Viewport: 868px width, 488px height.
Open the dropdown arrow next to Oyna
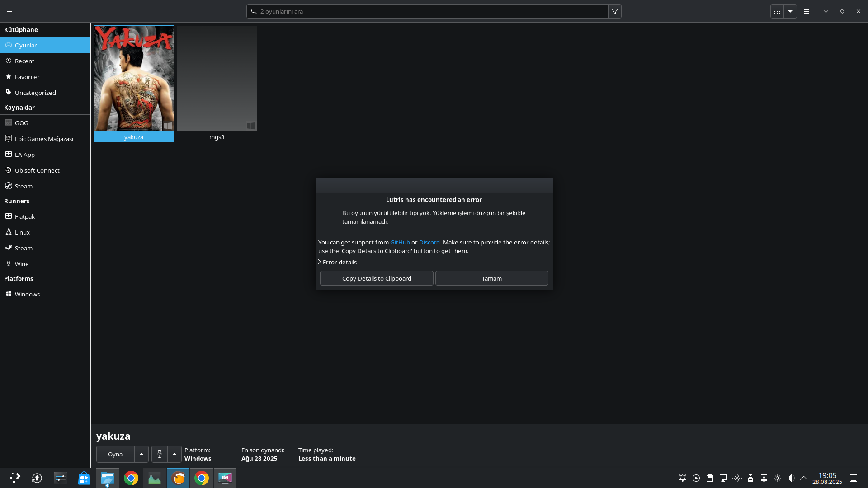pyautogui.click(x=142, y=454)
